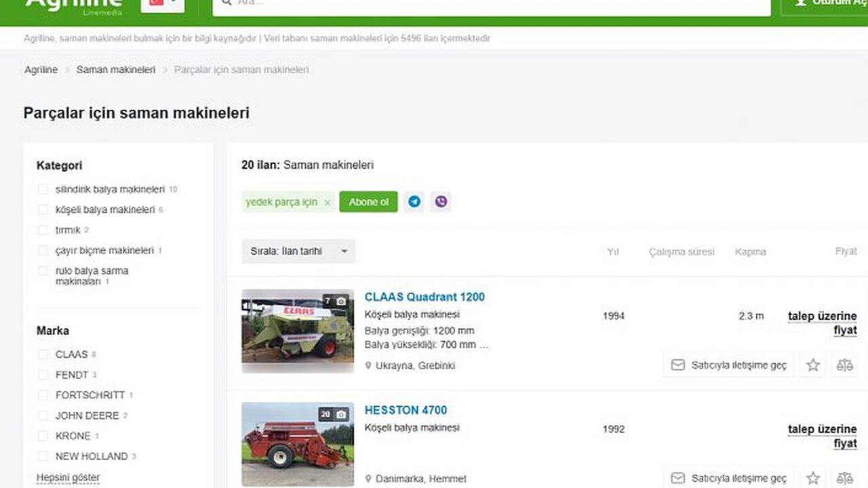Open Viber subscription icon

[441, 202]
